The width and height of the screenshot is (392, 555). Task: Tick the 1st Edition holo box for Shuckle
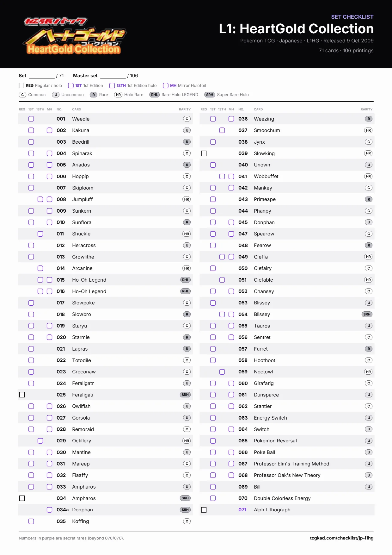click(40, 234)
